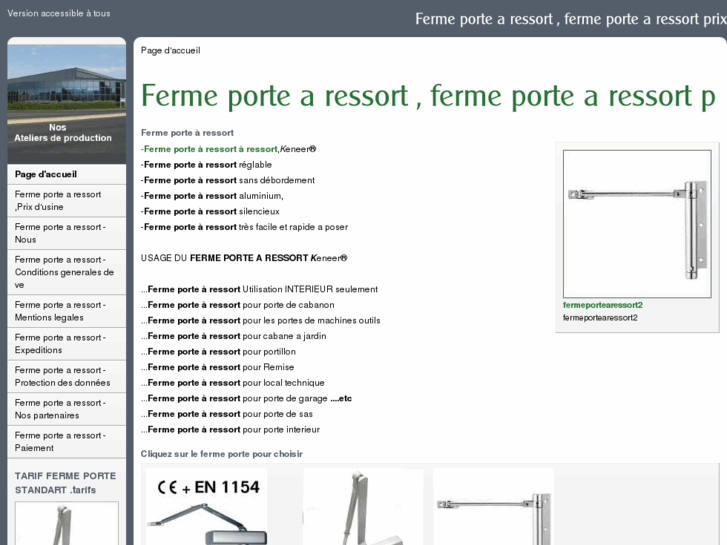
Task: Open the sidebar tarif door closer thumbnail
Action: coord(67,523)
